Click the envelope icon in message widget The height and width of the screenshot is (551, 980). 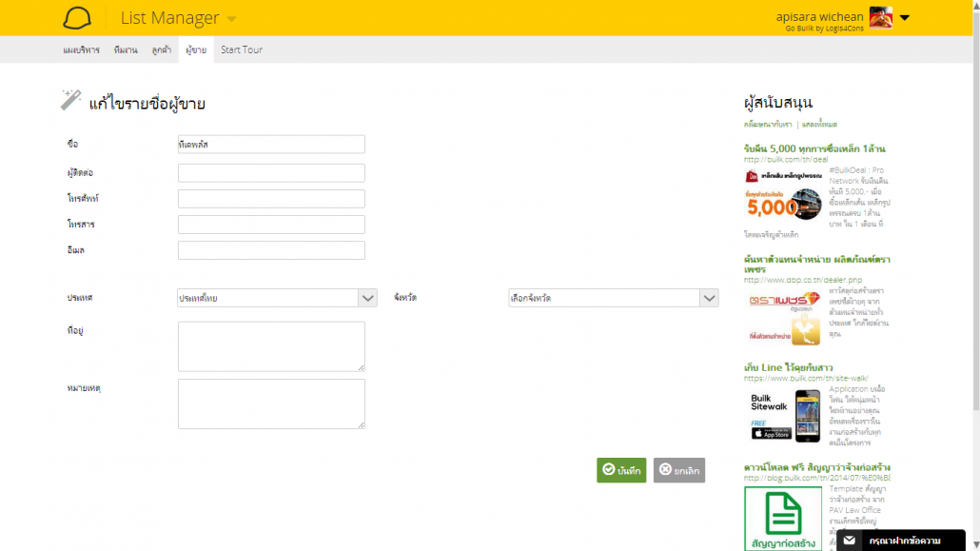point(850,541)
